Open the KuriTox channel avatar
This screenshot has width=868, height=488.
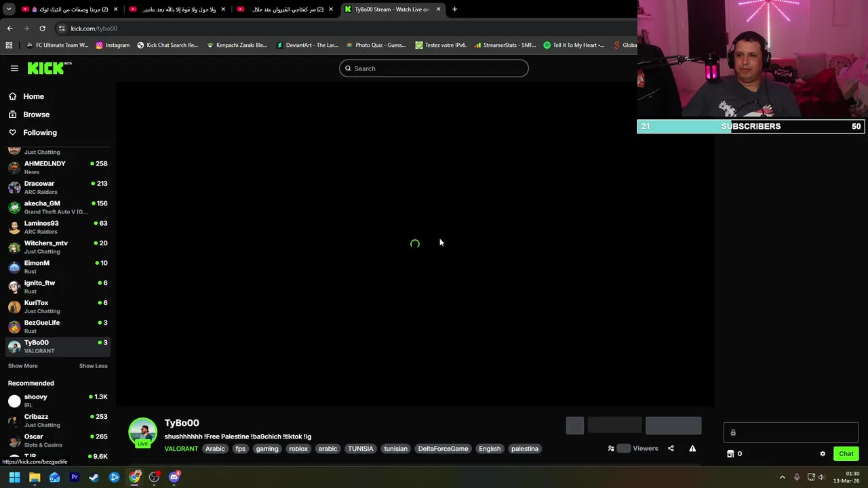14,307
